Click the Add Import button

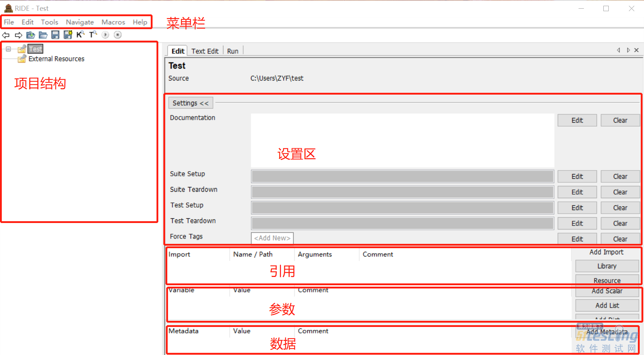tap(606, 252)
